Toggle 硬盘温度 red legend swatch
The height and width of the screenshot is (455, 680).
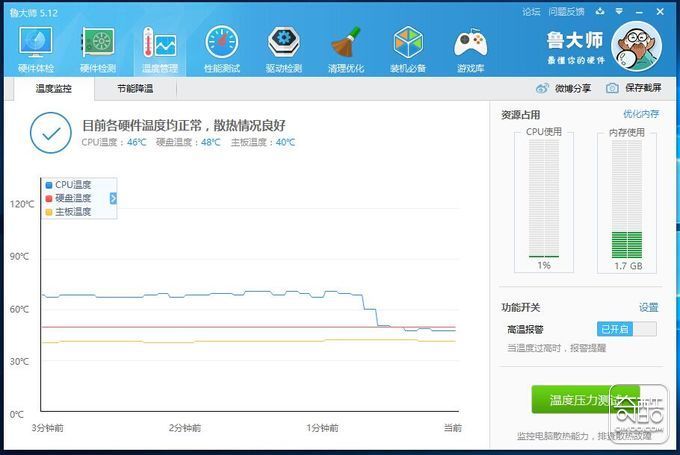pos(49,199)
